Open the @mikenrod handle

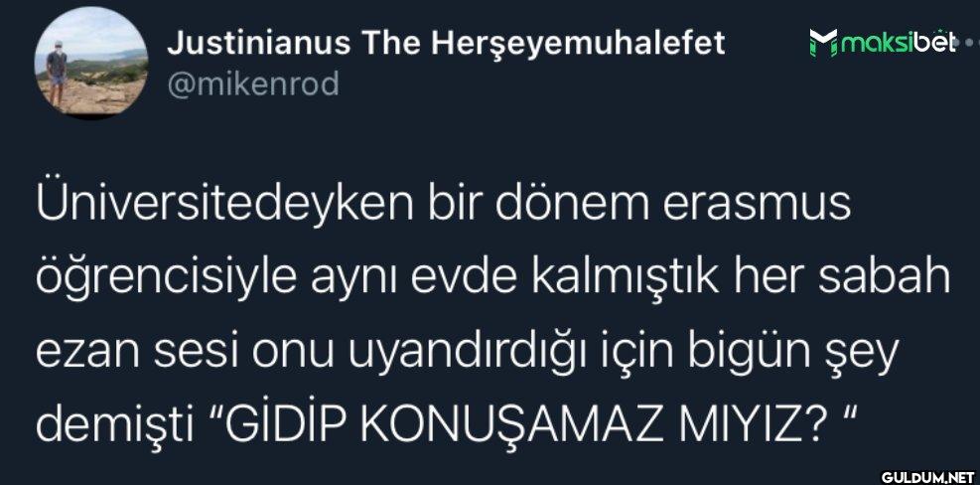point(252,83)
